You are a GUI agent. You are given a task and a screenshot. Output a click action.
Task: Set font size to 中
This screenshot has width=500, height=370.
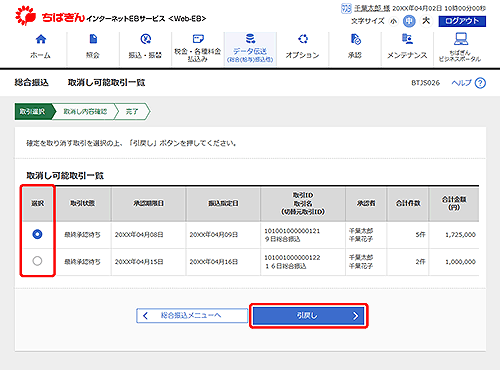[x=409, y=21]
